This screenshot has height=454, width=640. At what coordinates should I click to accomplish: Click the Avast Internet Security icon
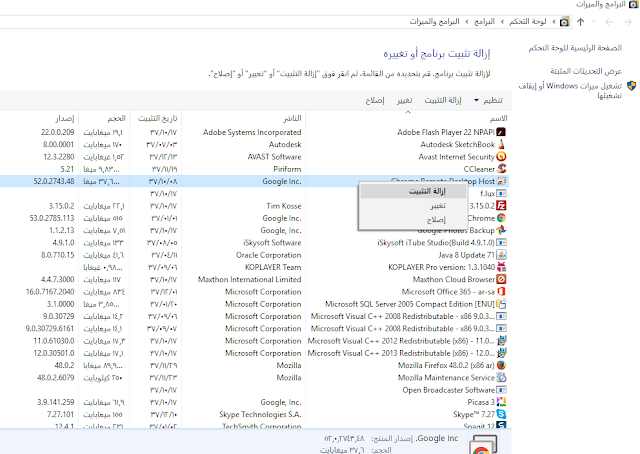[x=501, y=157]
